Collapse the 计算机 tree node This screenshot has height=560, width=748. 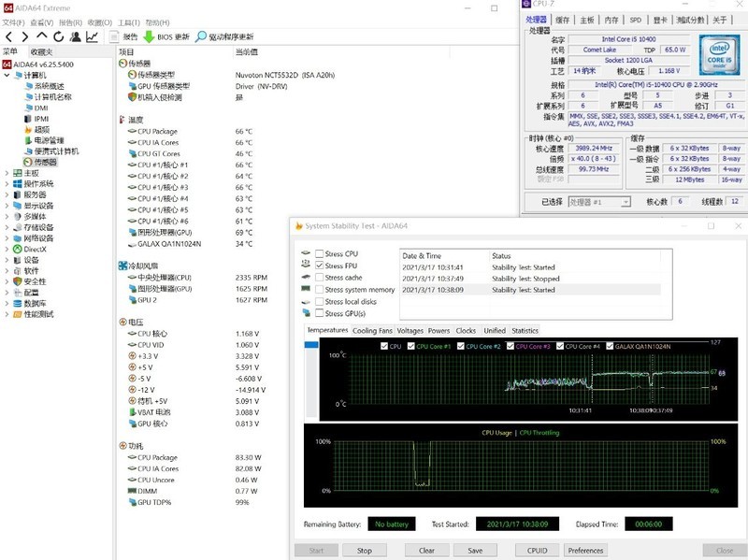pyautogui.click(x=7, y=75)
